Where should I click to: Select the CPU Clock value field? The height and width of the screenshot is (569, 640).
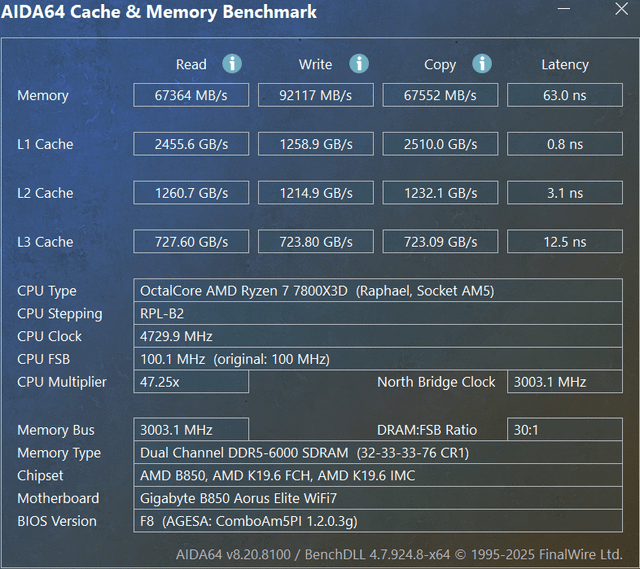386,336
